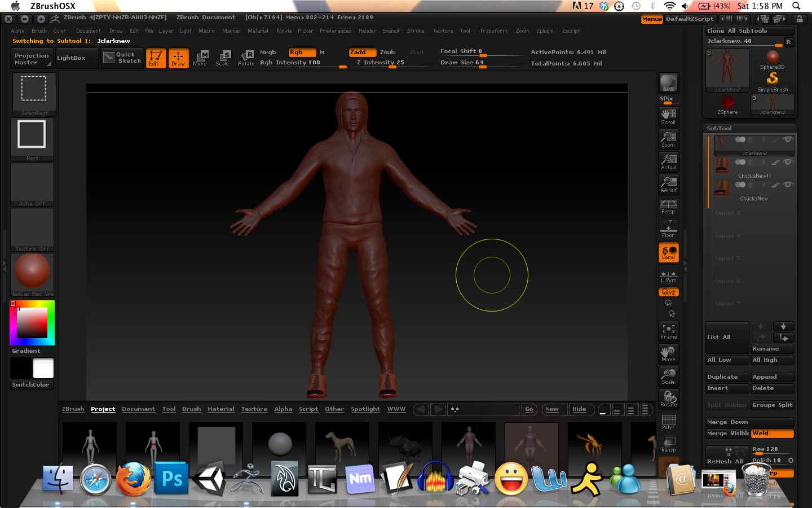Toggle PolyF polyframe display
The image size is (812, 508).
(x=668, y=422)
